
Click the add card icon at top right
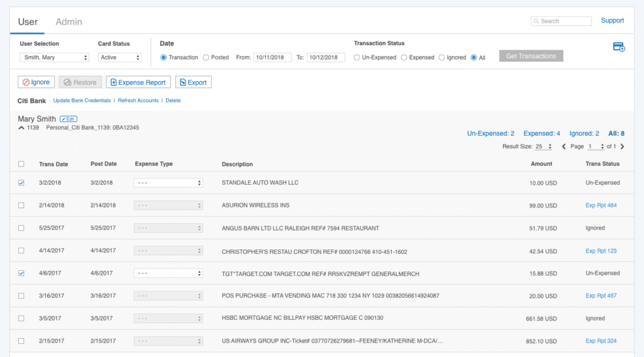click(x=619, y=47)
